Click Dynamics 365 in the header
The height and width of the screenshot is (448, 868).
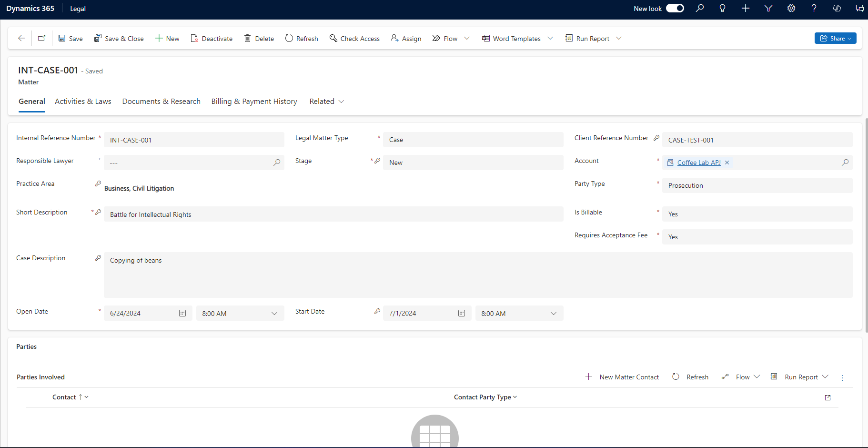coord(30,9)
